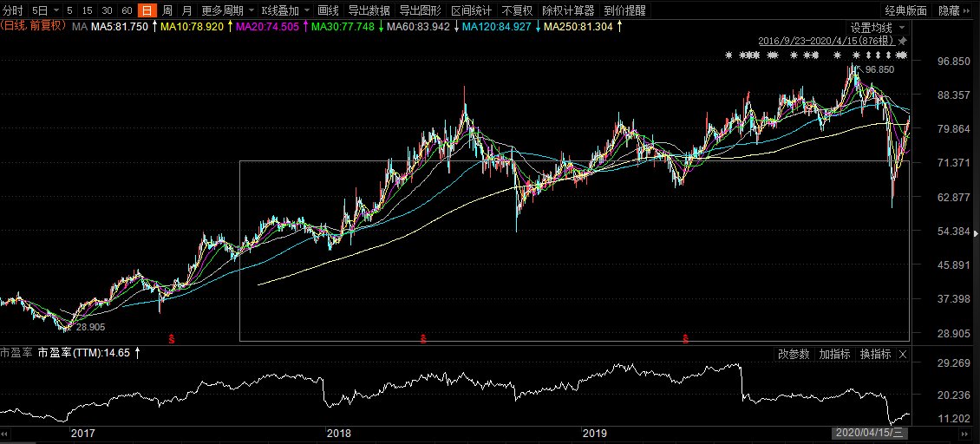Close the 市盈率 indicator panel with X
This screenshot has width=980, height=444.
coord(902,354)
